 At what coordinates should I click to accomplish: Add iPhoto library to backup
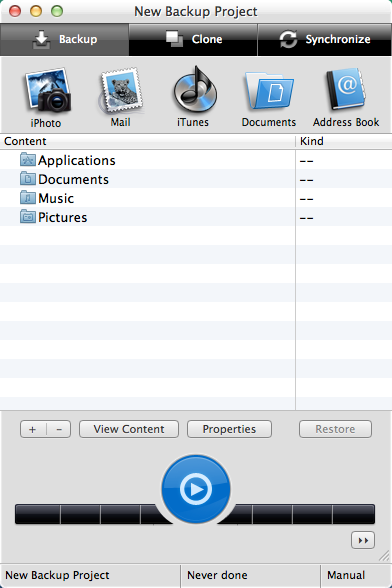click(x=47, y=97)
